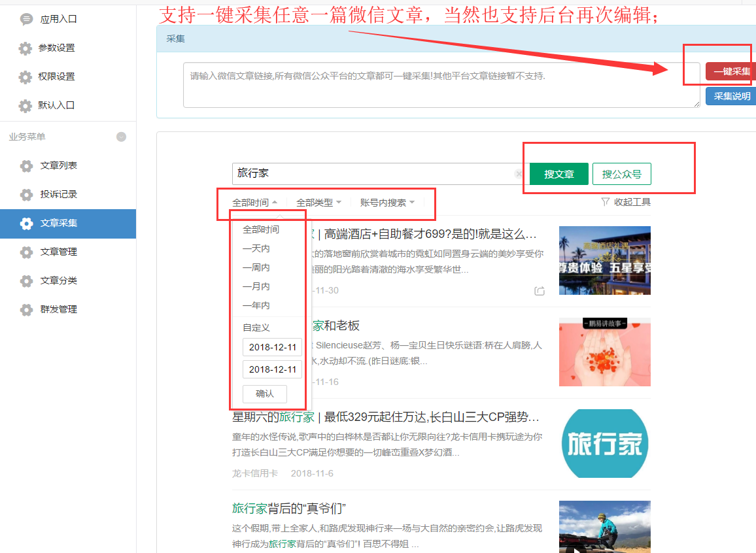Viewport: 756px width, 553px height.
Task: Click the 确认 button in custom date
Action: [x=265, y=394]
